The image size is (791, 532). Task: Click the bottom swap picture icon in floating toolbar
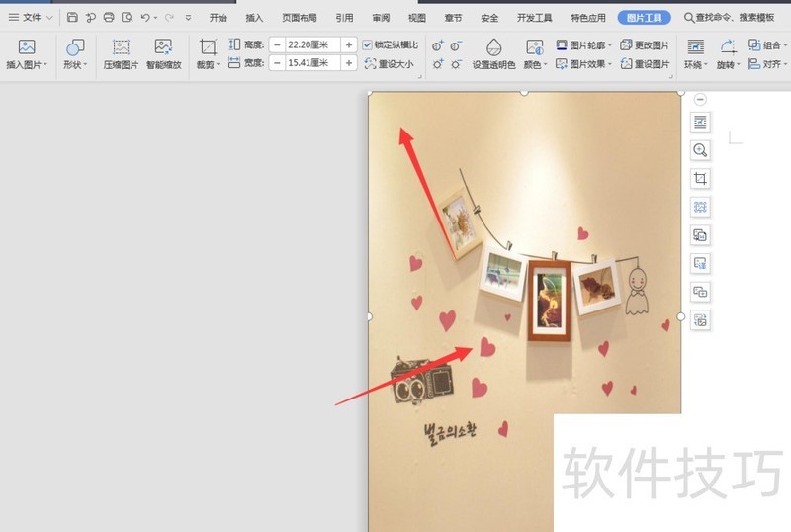pos(700,320)
